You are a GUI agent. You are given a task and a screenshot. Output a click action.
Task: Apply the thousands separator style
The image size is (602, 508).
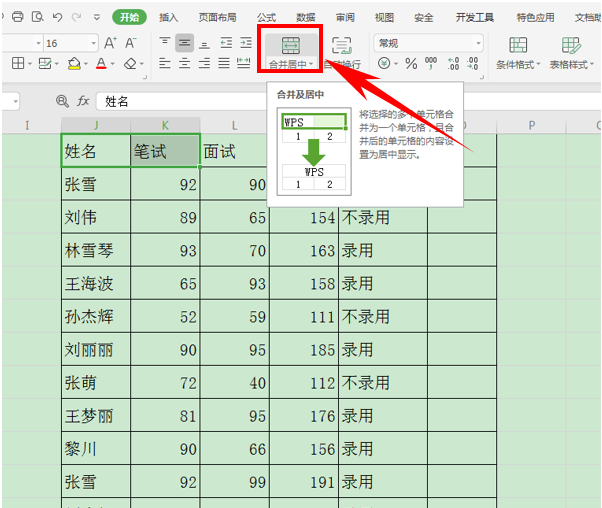(431, 63)
